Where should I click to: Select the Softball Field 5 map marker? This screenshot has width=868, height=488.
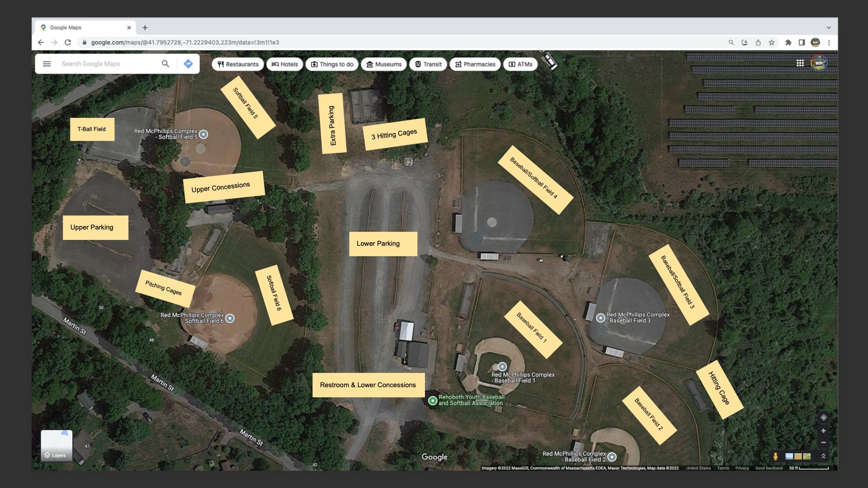coord(203,134)
